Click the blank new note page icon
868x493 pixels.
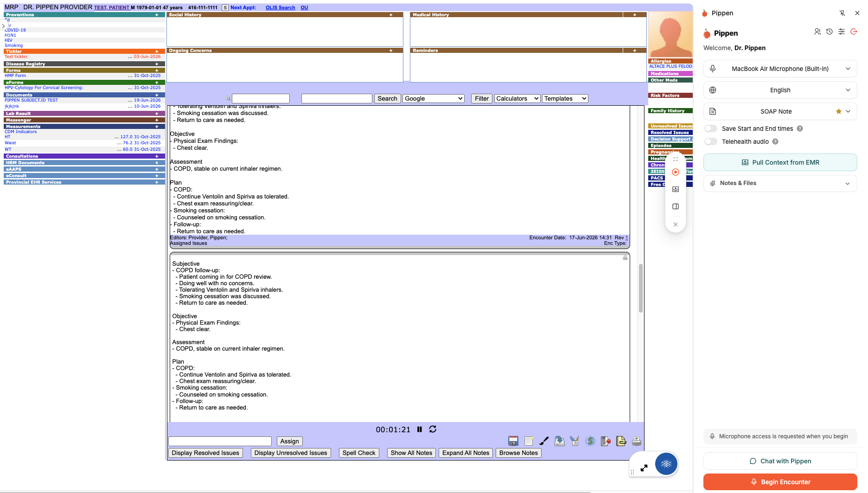529,441
